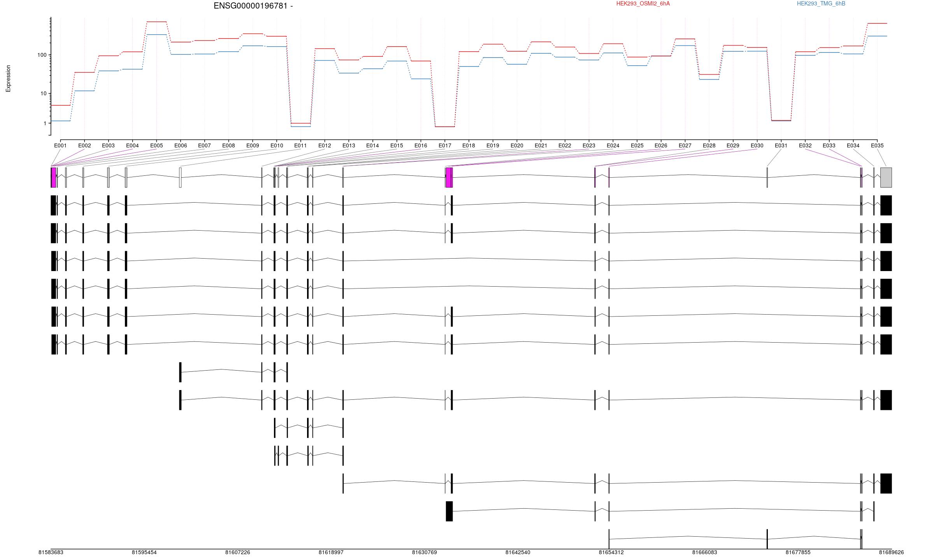Click exon label E033
The width and height of the screenshot is (934, 560).
(x=829, y=146)
